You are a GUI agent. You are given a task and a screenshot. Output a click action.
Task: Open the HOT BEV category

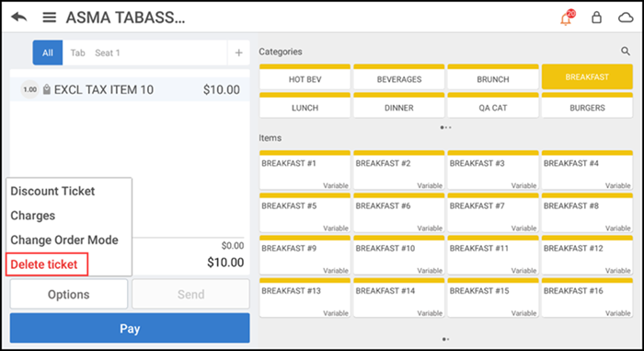pos(305,77)
